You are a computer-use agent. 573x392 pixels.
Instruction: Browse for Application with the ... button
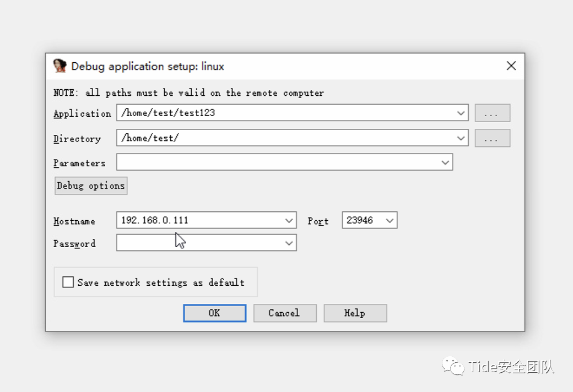(x=492, y=113)
